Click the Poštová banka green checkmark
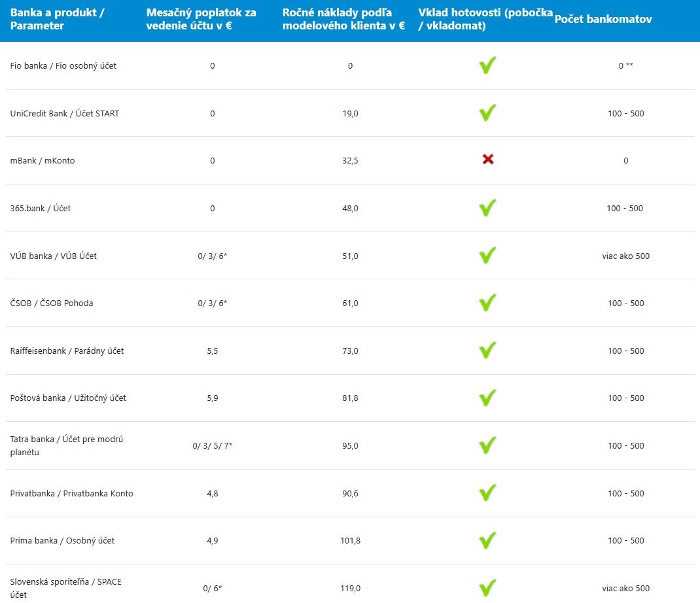Viewport: 700px width, 603px height. click(x=487, y=398)
